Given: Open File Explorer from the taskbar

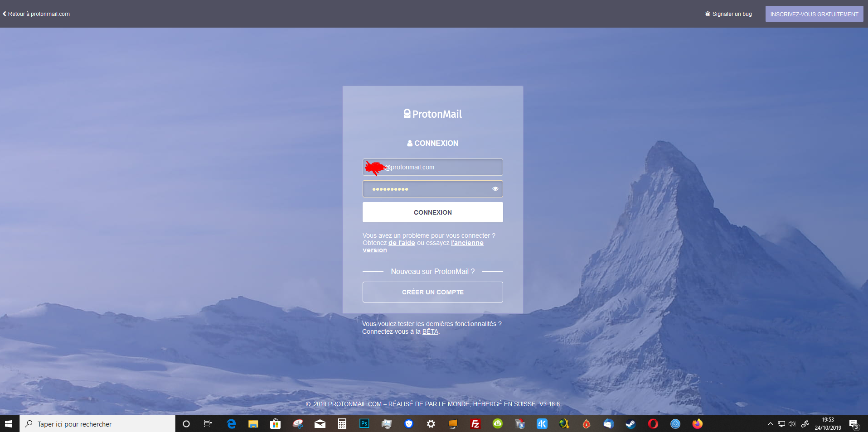Looking at the screenshot, I should tap(253, 424).
